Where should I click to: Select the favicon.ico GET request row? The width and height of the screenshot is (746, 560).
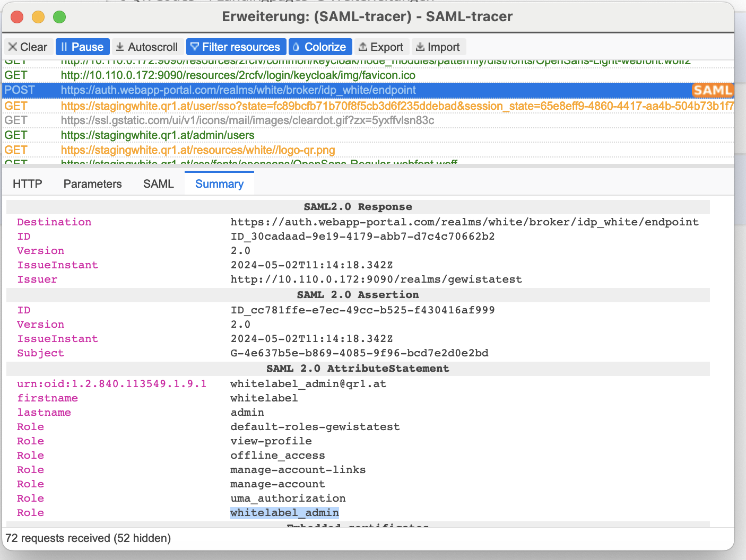click(238, 75)
